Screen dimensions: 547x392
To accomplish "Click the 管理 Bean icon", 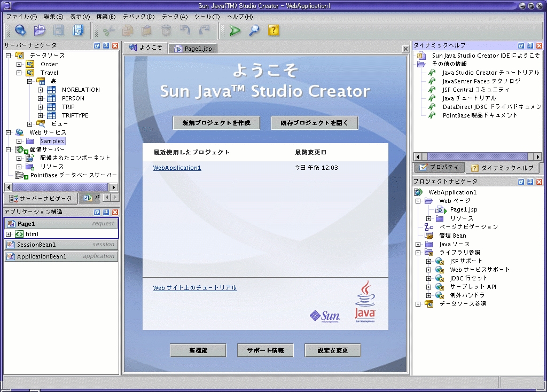I will [x=429, y=236].
